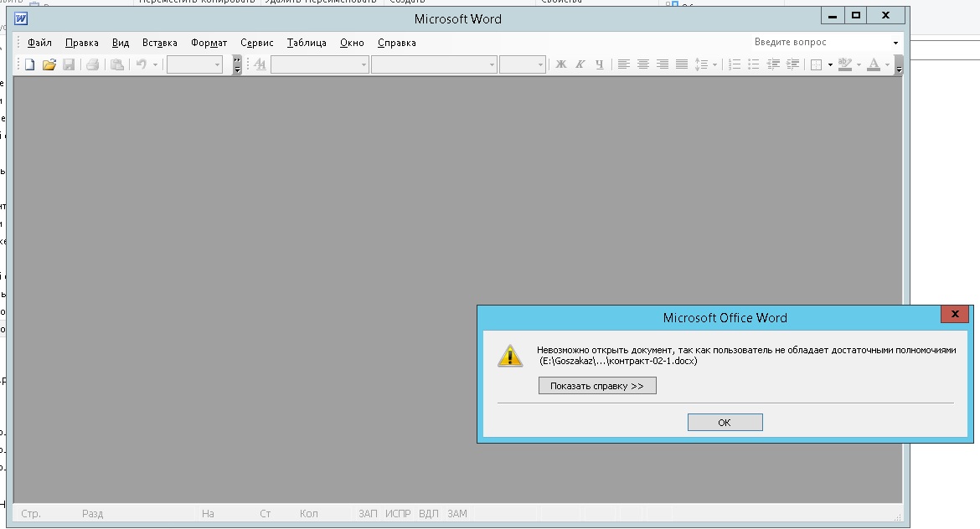Toggle ЗАМ overtype mode indicator
The height and width of the screenshot is (529, 980).
tap(456, 513)
